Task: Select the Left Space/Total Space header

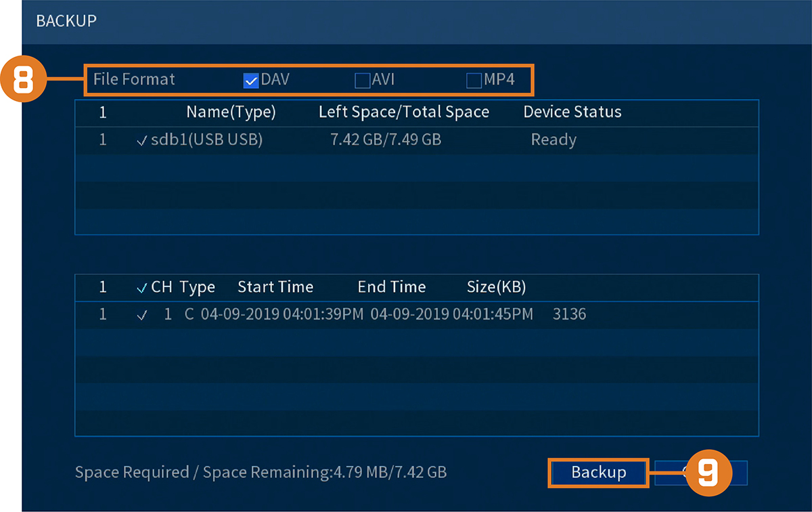Action: (404, 112)
